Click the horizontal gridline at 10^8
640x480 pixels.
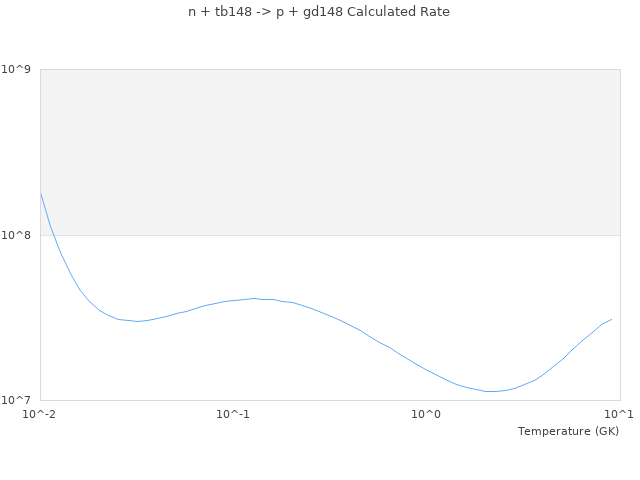coord(330,235)
